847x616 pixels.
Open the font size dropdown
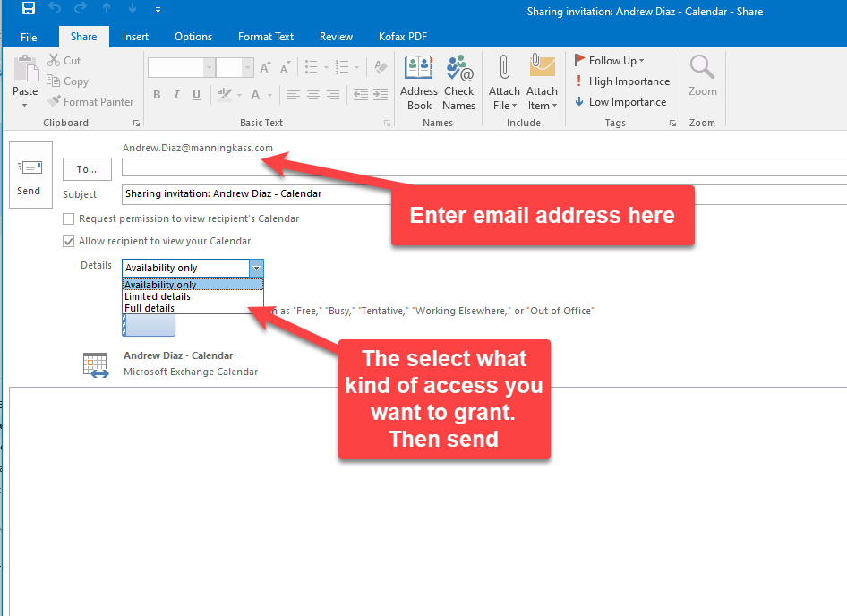point(247,68)
